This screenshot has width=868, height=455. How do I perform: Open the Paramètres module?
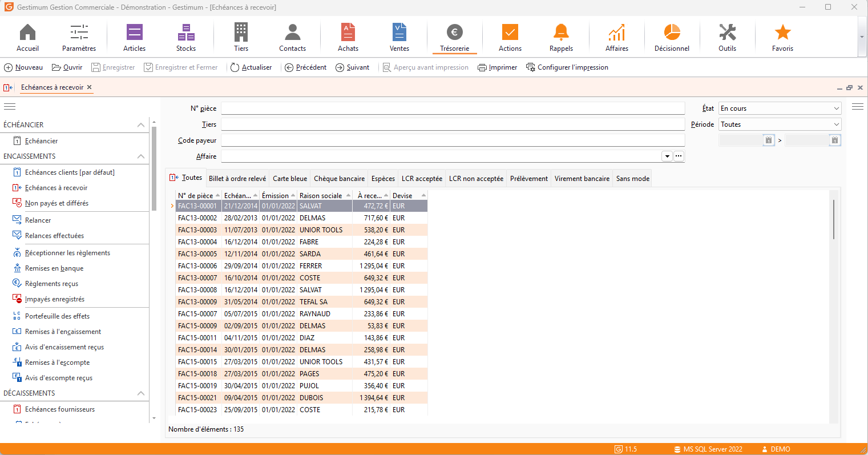[79, 38]
